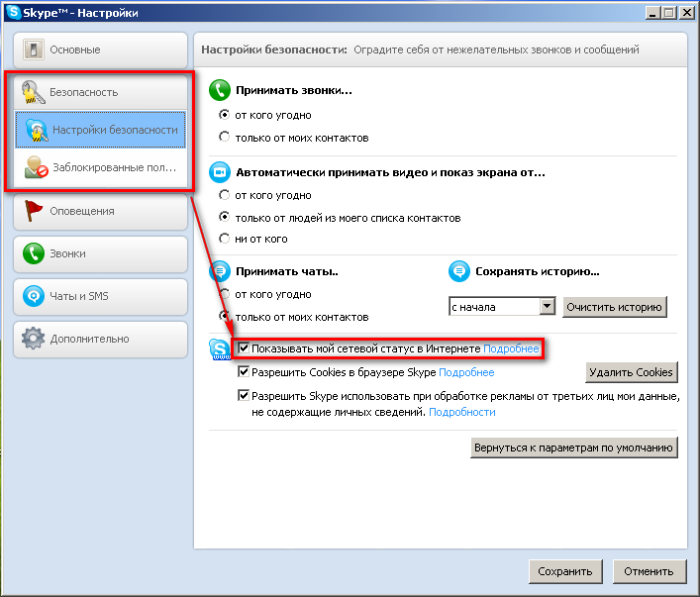Image resolution: width=700 pixels, height=597 pixels.
Task: Click the chat icon beside Сохранять историю
Action: (x=459, y=271)
